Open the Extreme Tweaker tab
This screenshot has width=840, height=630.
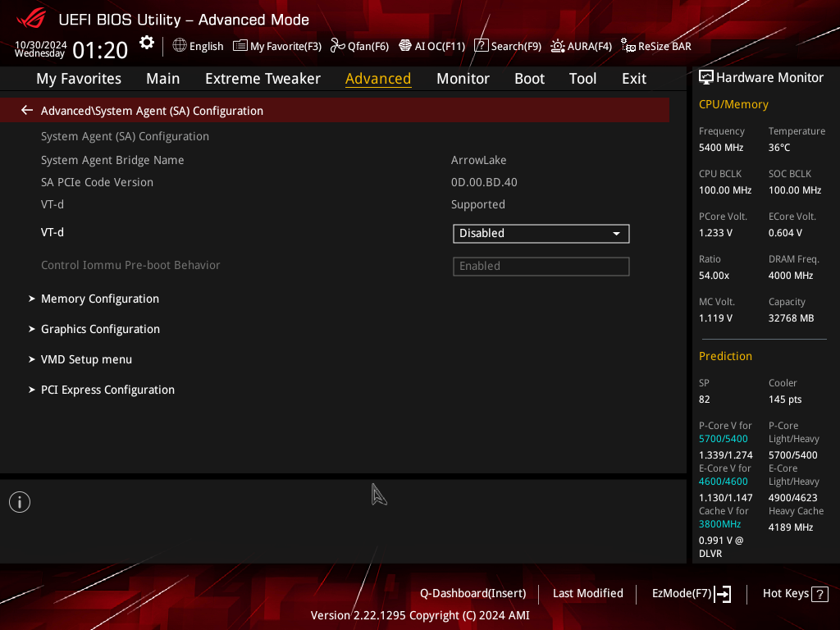pos(262,79)
